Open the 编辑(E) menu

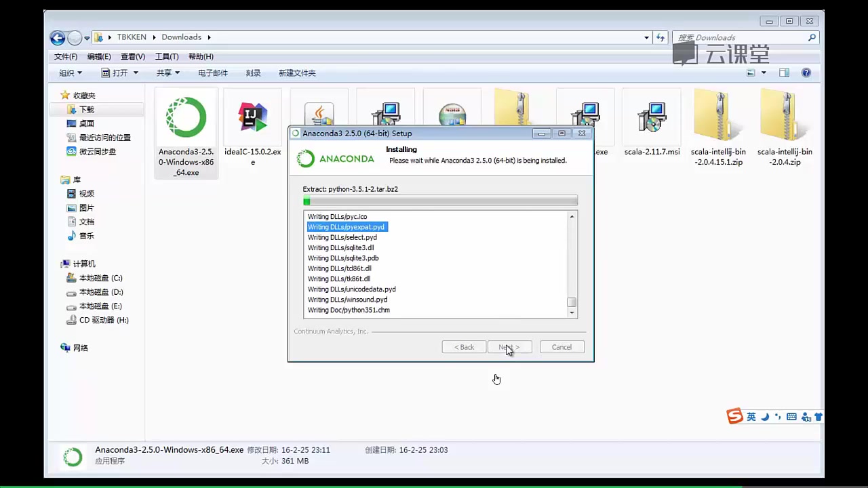99,56
